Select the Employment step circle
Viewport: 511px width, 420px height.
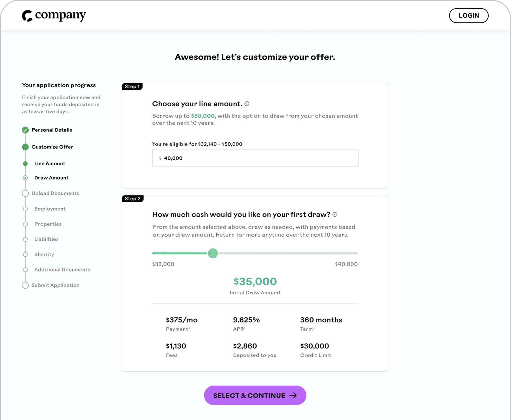click(x=25, y=209)
